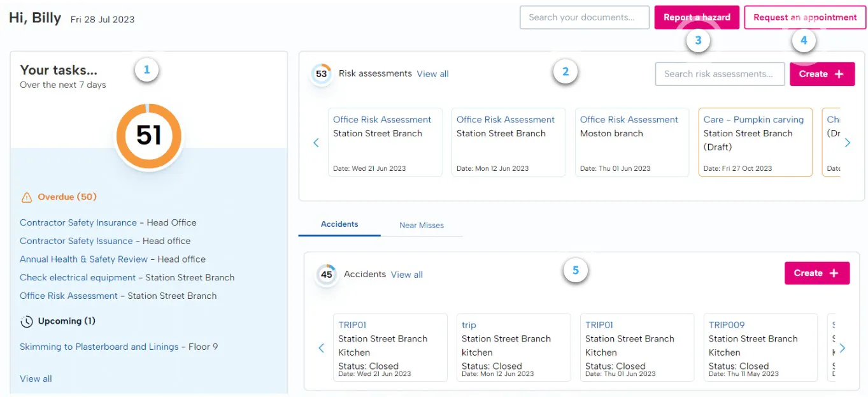Advance accidents carousel with right chevron
868x397 pixels.
[843, 348]
